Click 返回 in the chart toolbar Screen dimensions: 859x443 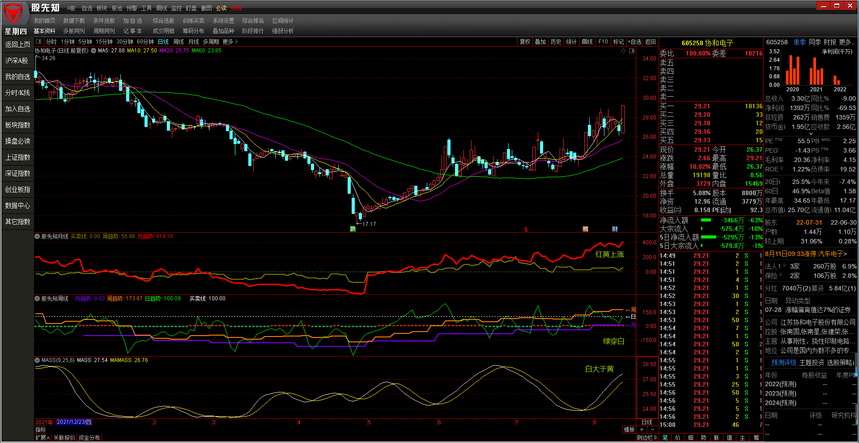(651, 42)
